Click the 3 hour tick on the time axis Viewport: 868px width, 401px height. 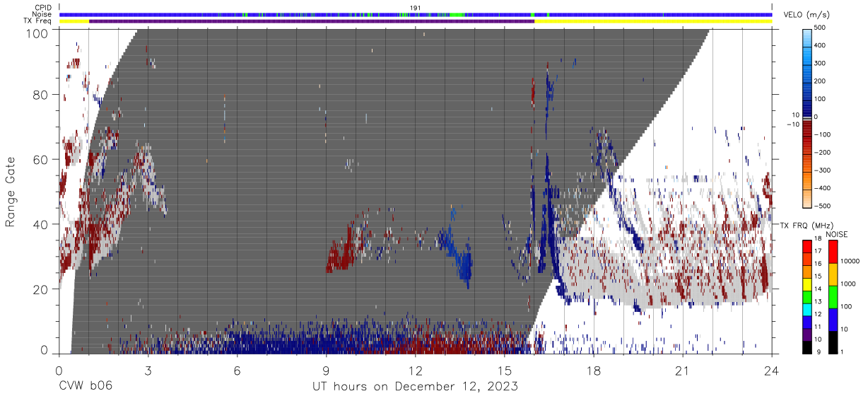click(148, 371)
